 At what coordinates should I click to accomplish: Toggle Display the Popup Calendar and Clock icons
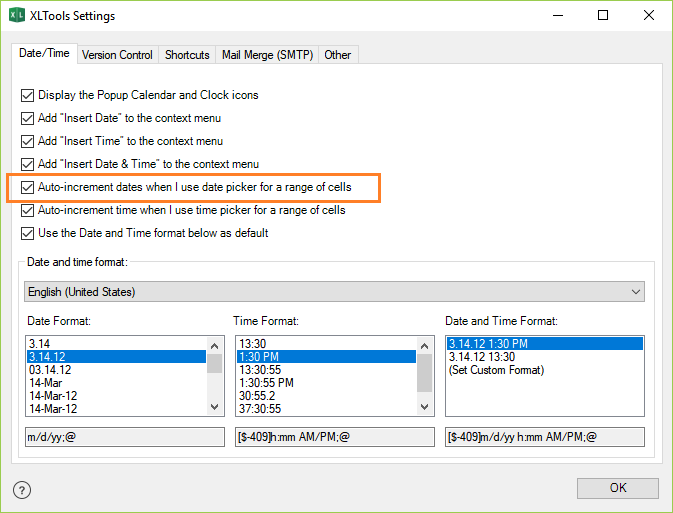pyautogui.click(x=27, y=95)
